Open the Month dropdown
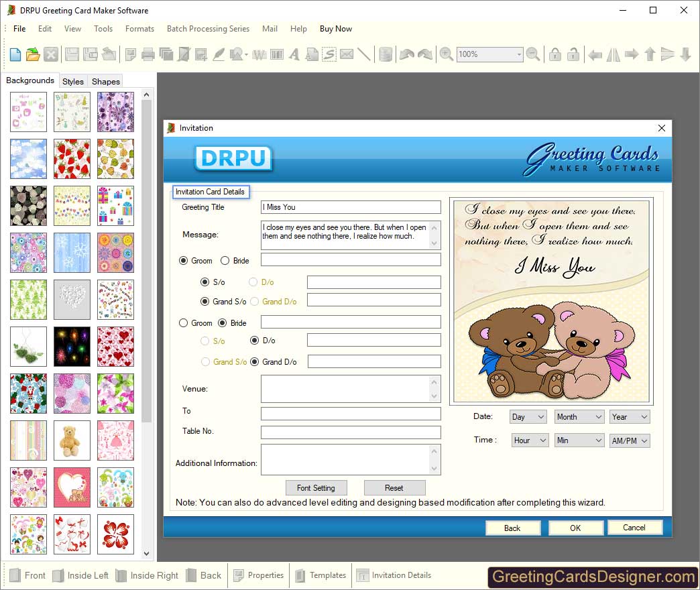The height and width of the screenshot is (590, 700). coord(579,417)
